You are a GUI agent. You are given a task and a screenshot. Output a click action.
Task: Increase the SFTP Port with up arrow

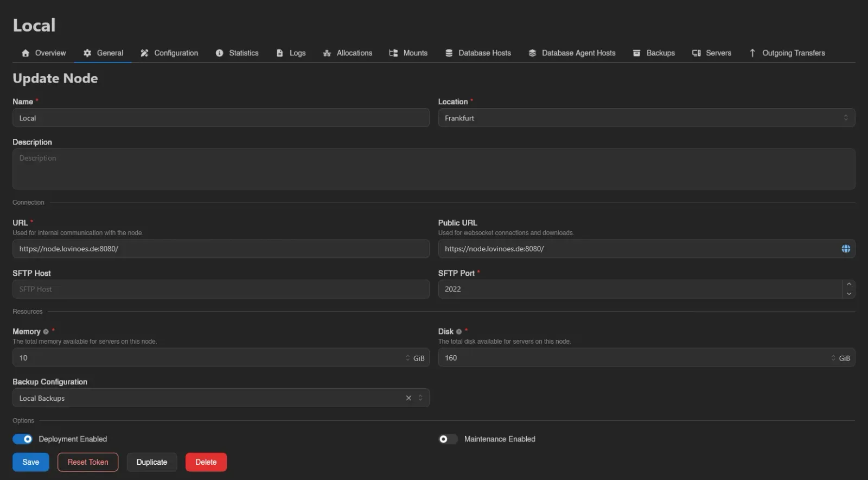pos(849,285)
